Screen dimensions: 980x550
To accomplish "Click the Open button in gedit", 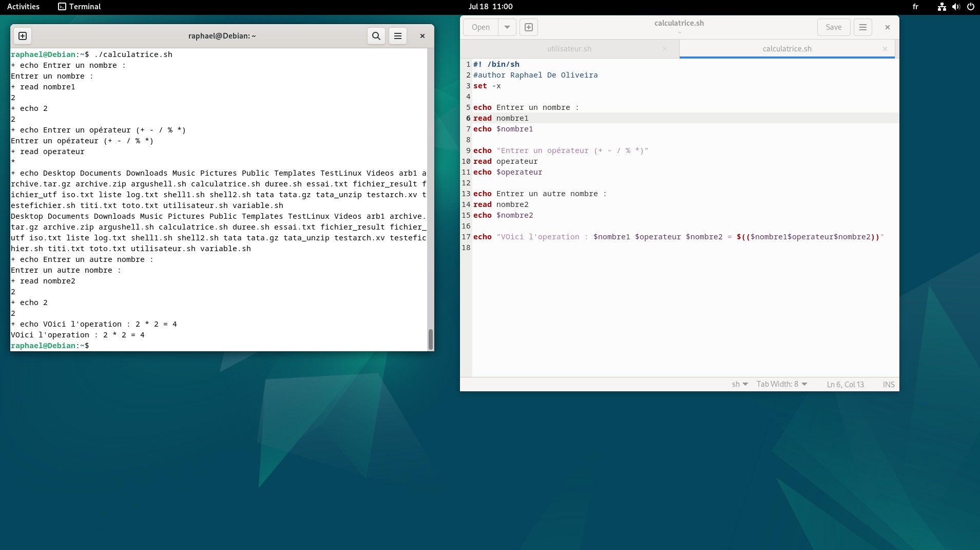I will pos(481,27).
